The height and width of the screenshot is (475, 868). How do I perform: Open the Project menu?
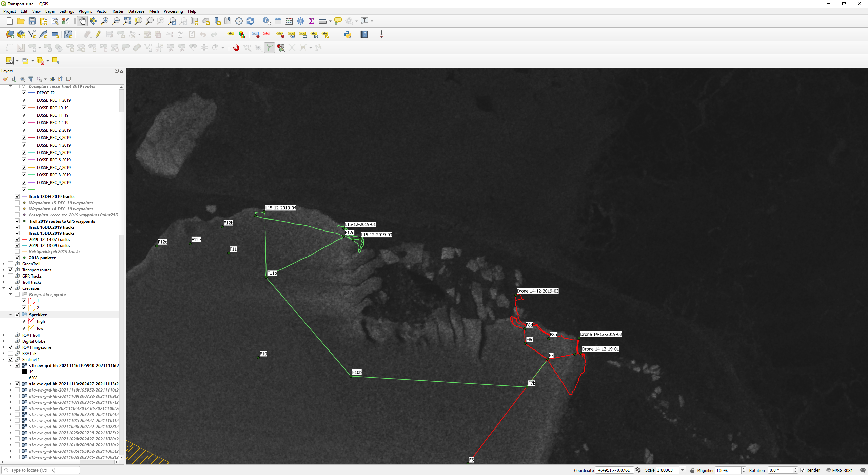click(9, 11)
